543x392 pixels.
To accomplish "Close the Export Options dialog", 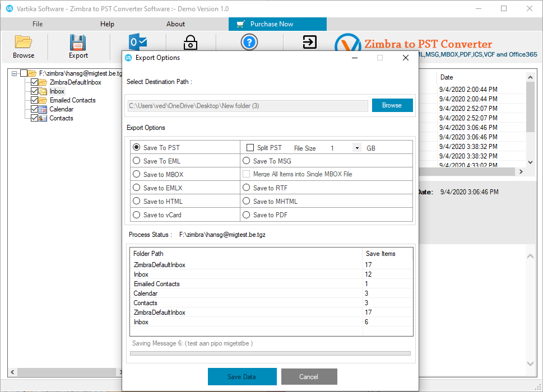I will pos(406,58).
